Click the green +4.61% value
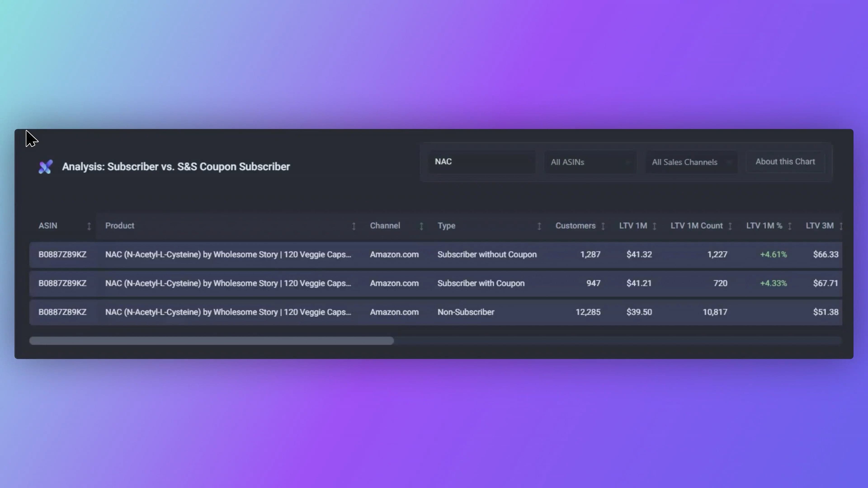The width and height of the screenshot is (868, 488). tap(773, 255)
